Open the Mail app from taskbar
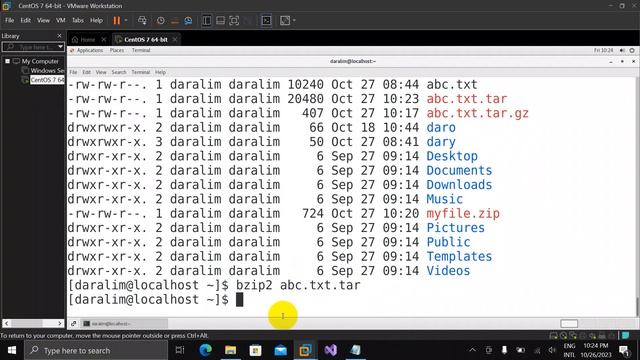The image size is (640, 360). [x=281, y=350]
